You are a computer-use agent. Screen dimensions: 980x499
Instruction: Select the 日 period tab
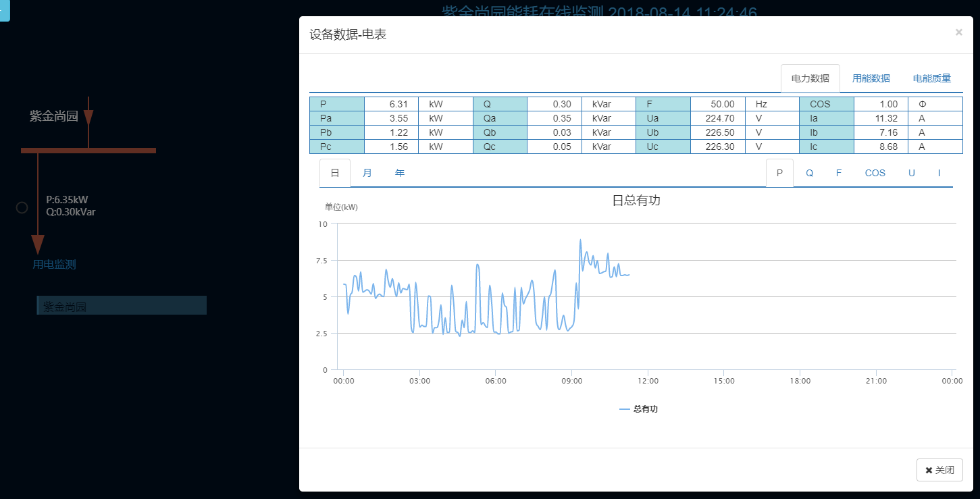pos(335,173)
